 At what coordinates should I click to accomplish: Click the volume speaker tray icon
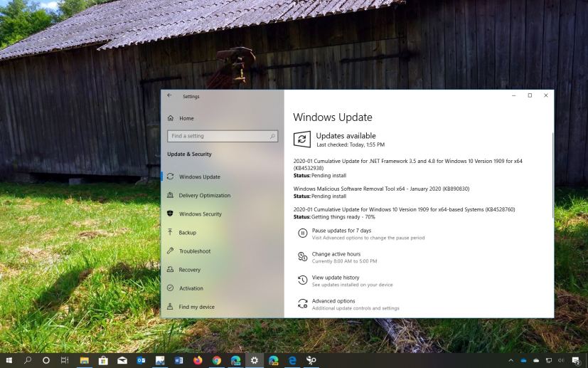[x=561, y=361]
